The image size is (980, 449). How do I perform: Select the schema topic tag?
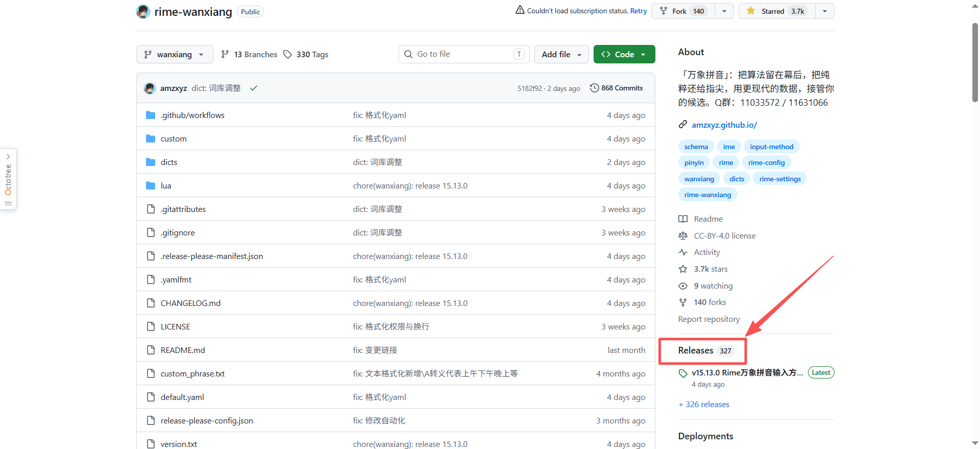pyautogui.click(x=696, y=147)
